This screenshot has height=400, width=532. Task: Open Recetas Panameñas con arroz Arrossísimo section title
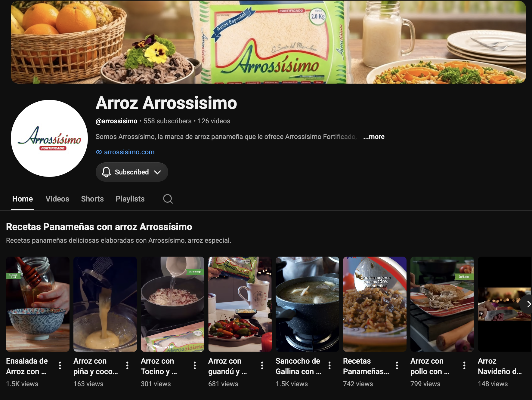[99, 227]
